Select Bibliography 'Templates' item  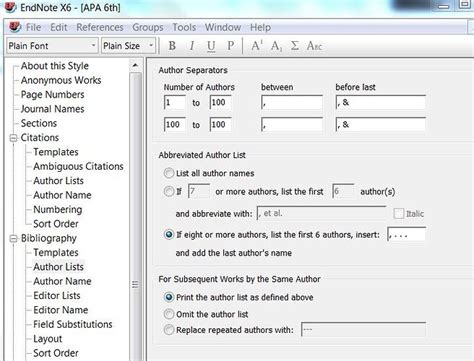tap(56, 253)
